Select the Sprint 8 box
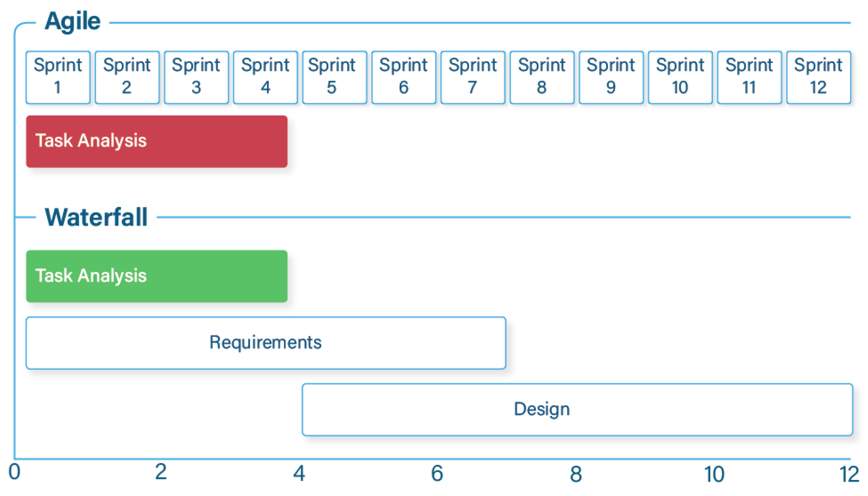The image size is (868, 496). [x=542, y=77]
